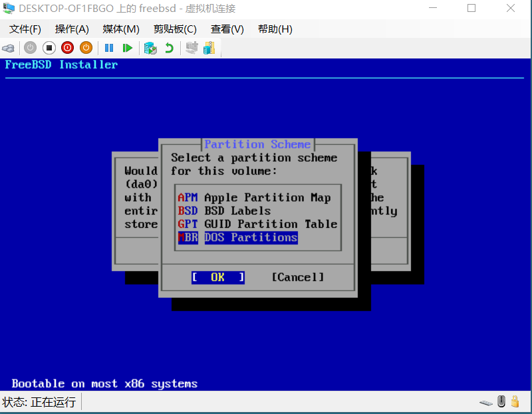Click the orange Save state icon
Viewport: 532px width, 414px height.
[86, 48]
